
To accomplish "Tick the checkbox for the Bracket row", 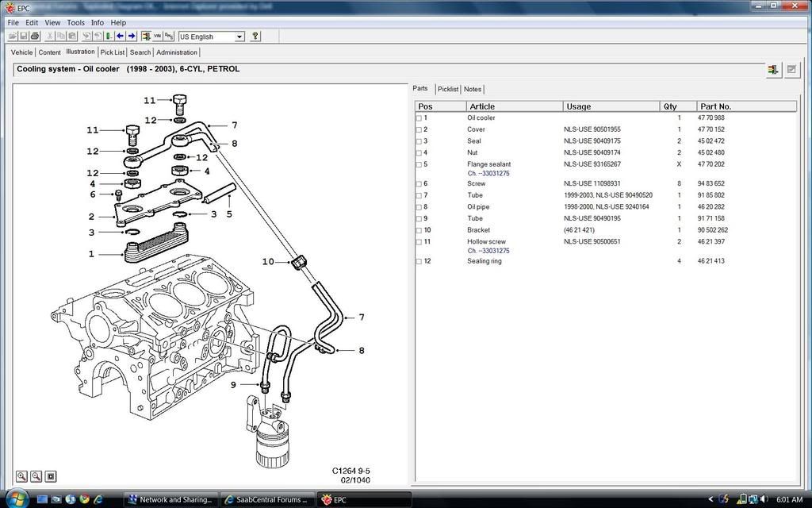I will [419, 230].
